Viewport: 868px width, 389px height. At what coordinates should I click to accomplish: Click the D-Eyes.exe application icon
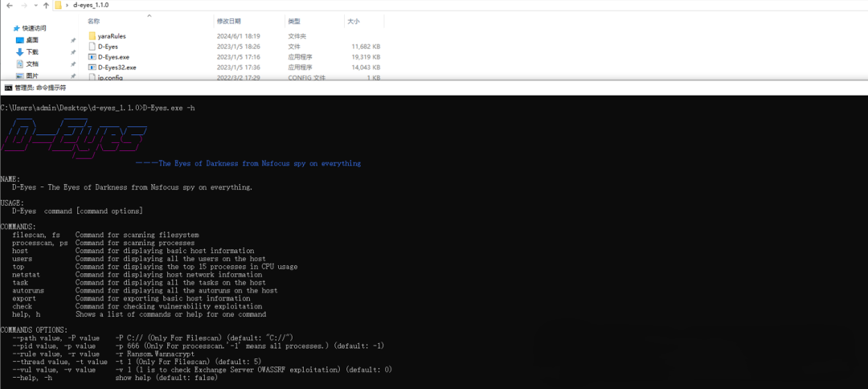92,57
